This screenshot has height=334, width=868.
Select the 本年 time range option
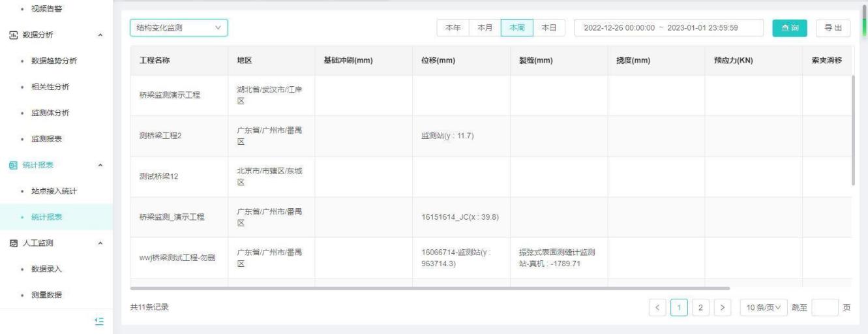453,28
